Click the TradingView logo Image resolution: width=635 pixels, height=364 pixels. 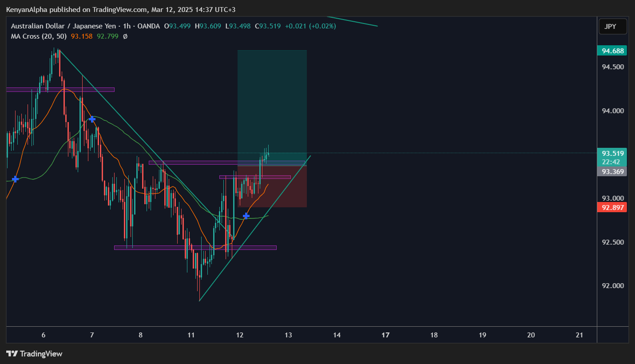point(34,354)
